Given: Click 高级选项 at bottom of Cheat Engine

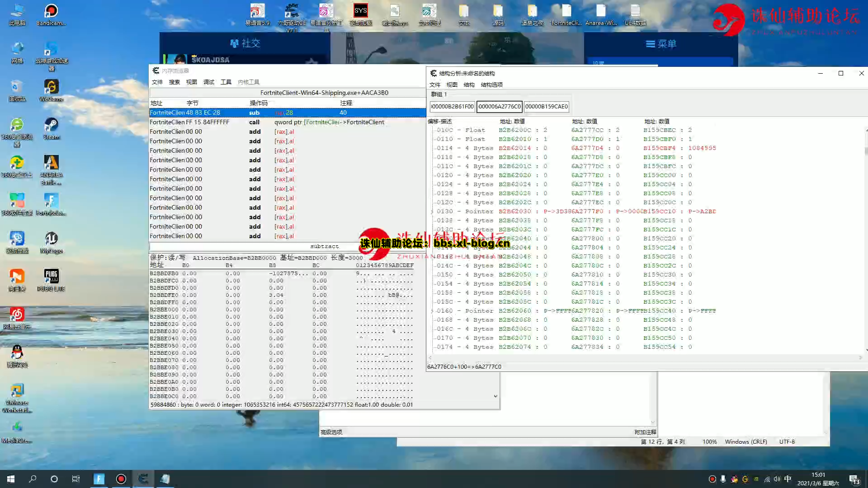Looking at the screenshot, I should (331, 432).
